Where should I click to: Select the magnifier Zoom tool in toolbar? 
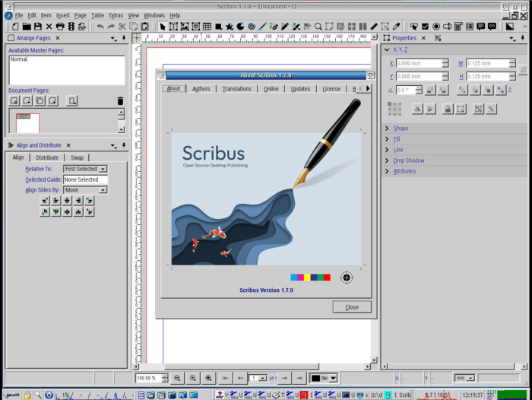pyautogui.click(x=318, y=27)
